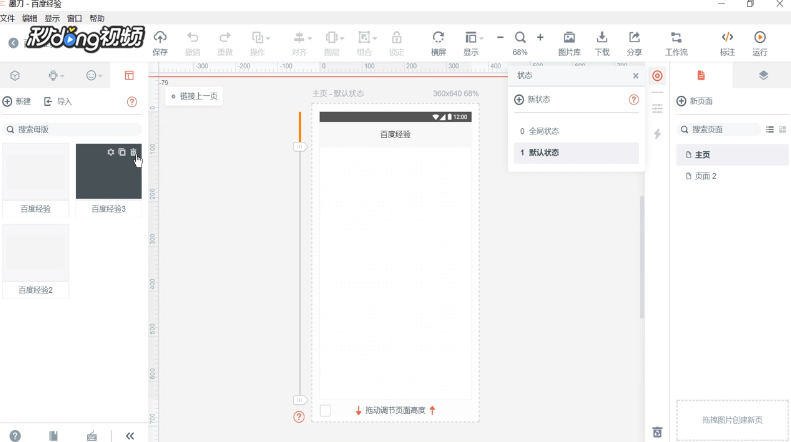The width and height of the screenshot is (791, 442).
Task: Click the back arrow at top left
Action: click(x=14, y=43)
